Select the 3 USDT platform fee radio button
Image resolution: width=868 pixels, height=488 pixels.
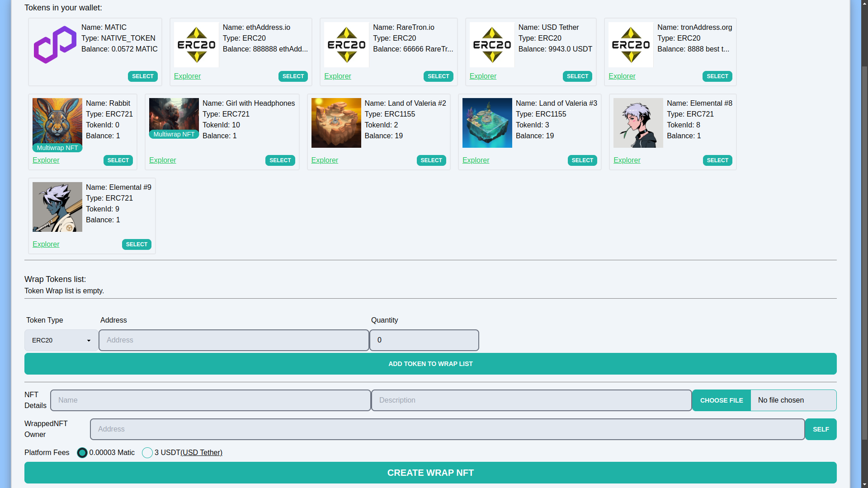point(147,452)
